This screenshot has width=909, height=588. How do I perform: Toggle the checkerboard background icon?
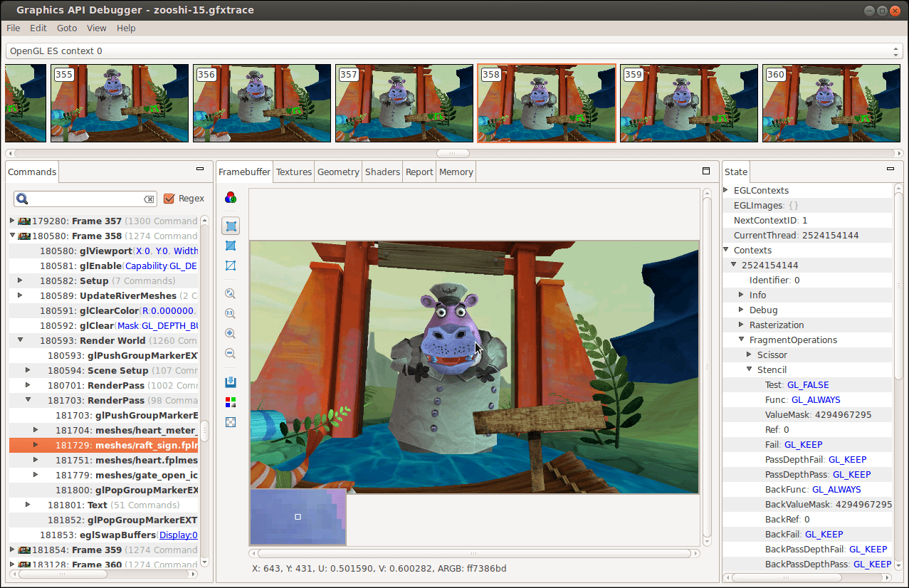[230, 422]
